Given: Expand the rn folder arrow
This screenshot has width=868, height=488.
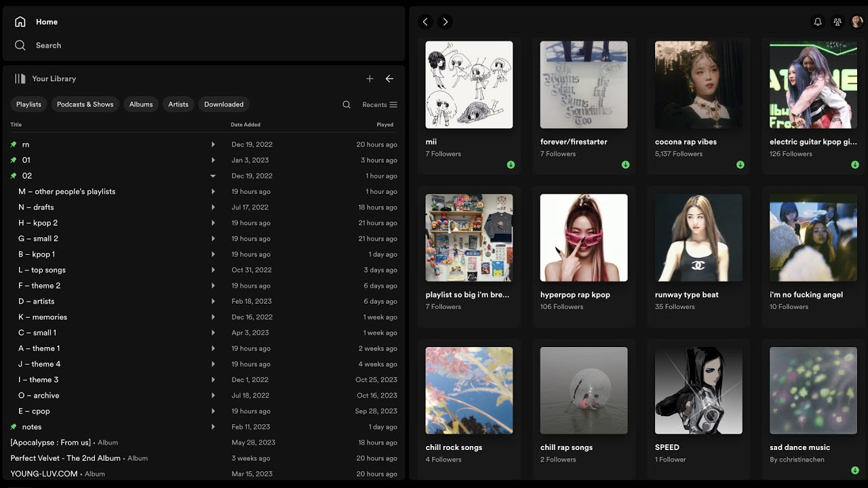Looking at the screenshot, I should [x=213, y=144].
